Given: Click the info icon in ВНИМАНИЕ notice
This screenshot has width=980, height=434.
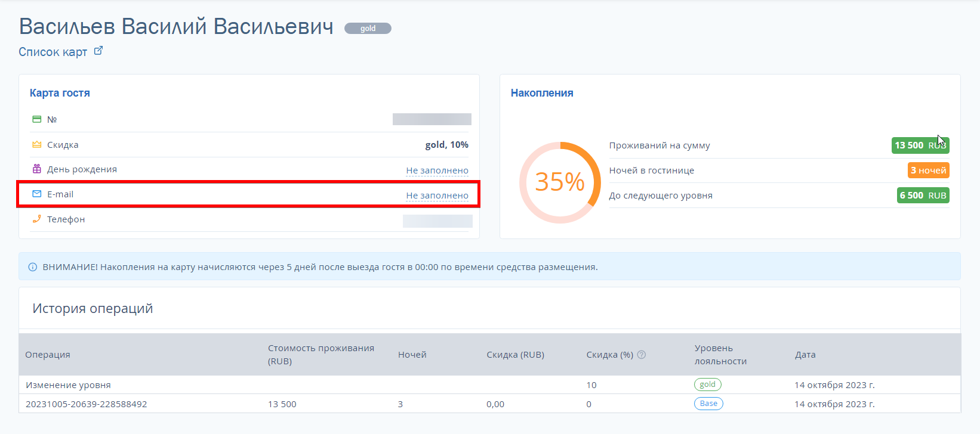Looking at the screenshot, I should click(x=33, y=267).
